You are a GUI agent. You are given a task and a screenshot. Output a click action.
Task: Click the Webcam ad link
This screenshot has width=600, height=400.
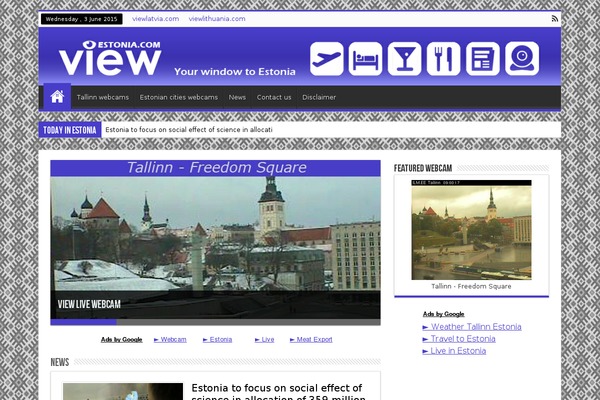170,340
